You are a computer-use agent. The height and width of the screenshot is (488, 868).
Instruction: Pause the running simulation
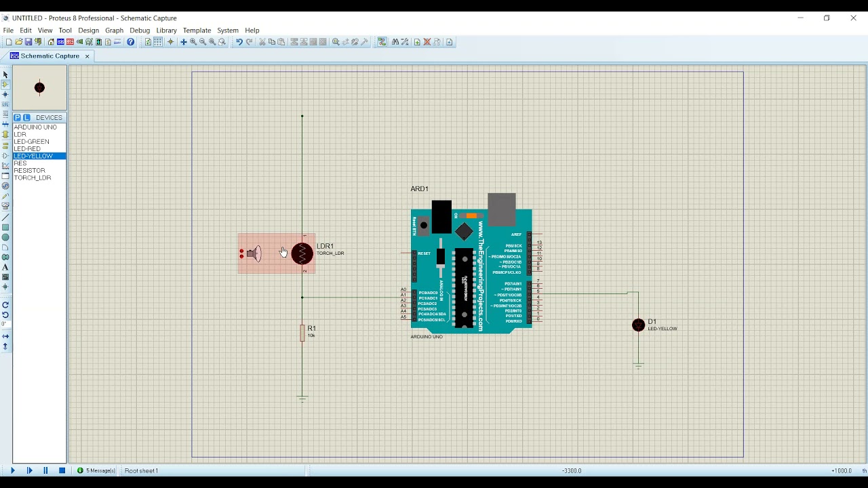pos(45,470)
